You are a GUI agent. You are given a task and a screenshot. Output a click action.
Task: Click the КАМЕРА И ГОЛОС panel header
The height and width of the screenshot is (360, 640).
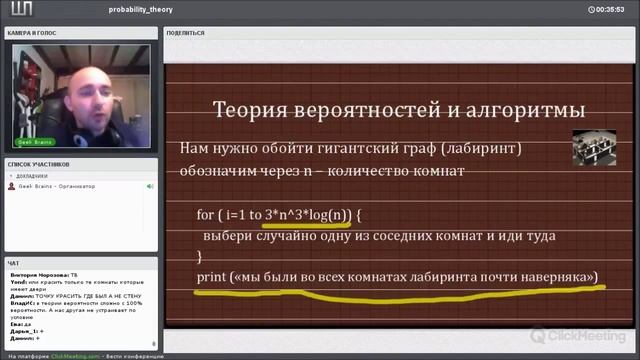point(81,33)
